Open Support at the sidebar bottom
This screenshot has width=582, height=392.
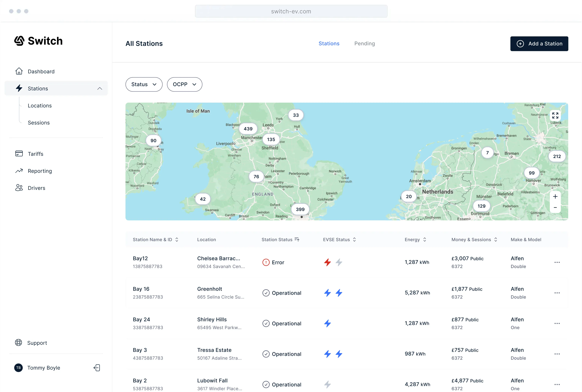click(x=37, y=343)
